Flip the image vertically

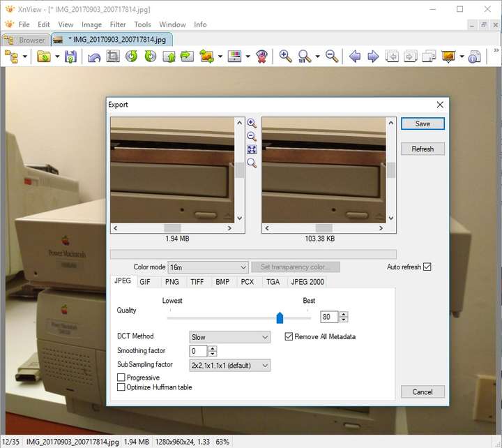point(169,57)
